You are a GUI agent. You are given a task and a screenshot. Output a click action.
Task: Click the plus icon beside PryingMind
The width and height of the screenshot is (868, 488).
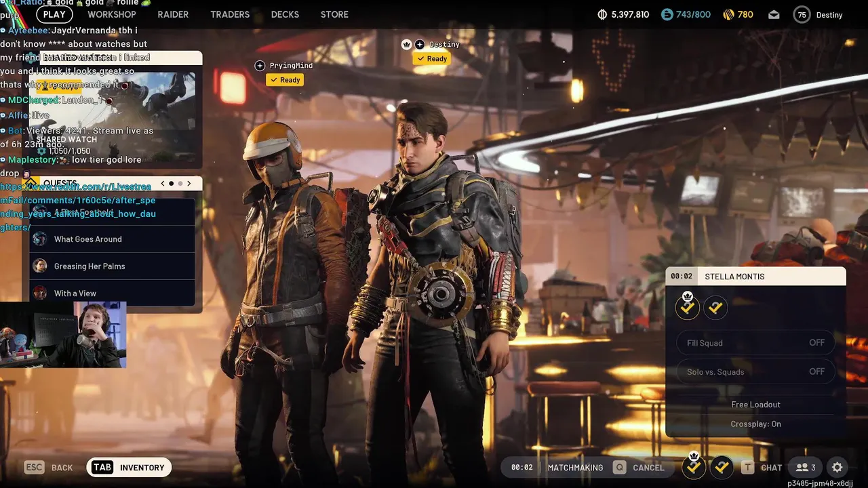[260, 66]
